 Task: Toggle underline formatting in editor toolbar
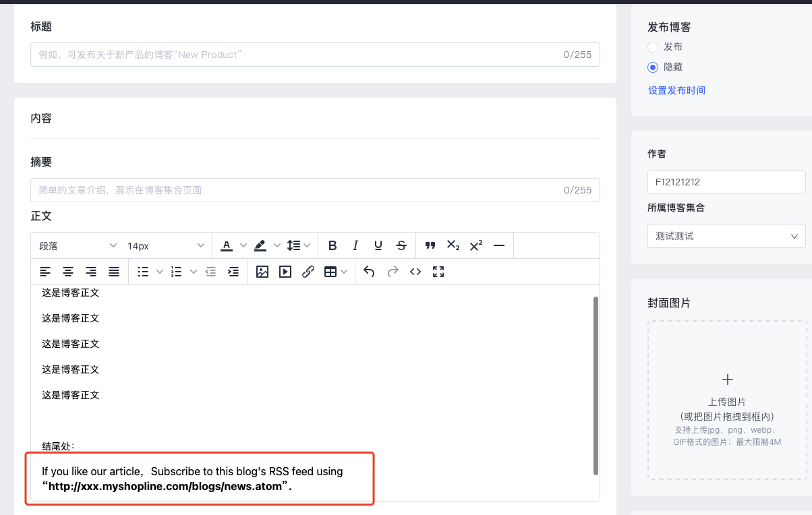(378, 246)
